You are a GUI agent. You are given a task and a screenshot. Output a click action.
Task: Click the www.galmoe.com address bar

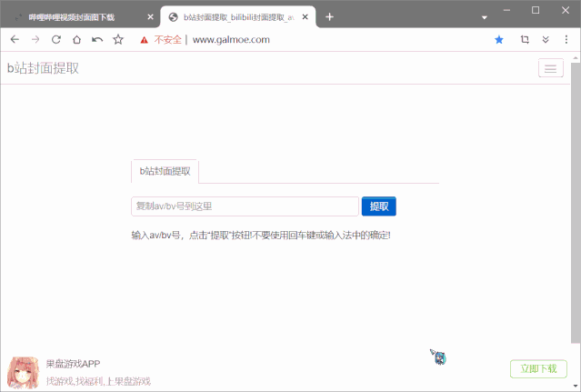point(231,40)
